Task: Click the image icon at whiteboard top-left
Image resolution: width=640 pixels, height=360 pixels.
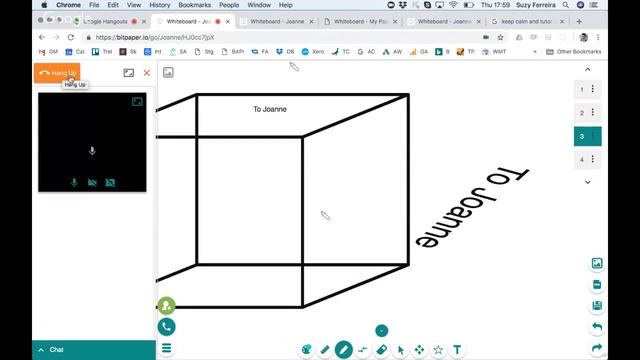Action: [168, 73]
